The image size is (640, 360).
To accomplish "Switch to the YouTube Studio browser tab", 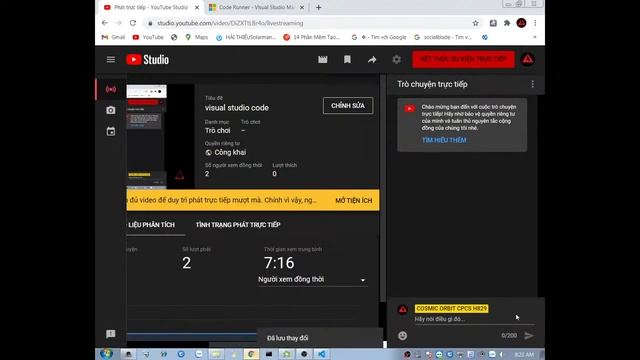I will coord(151,7).
